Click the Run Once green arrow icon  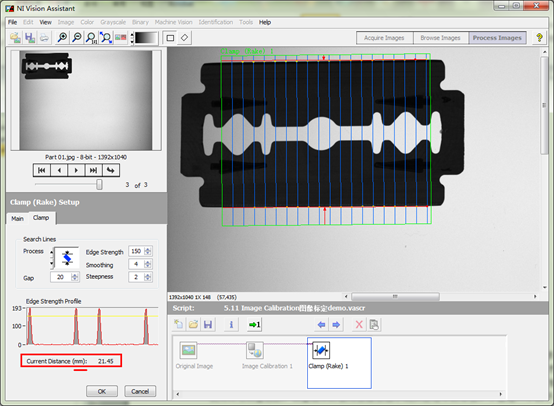(x=254, y=324)
